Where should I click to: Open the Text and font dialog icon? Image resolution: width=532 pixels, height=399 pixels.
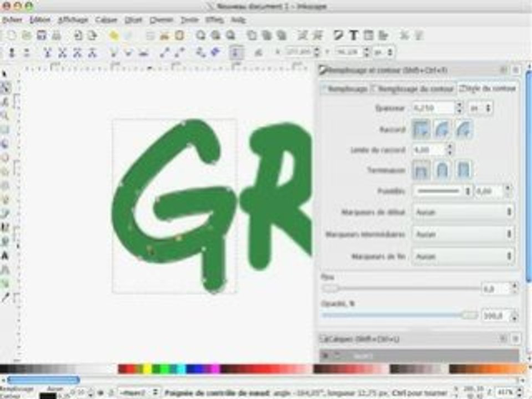354,35
